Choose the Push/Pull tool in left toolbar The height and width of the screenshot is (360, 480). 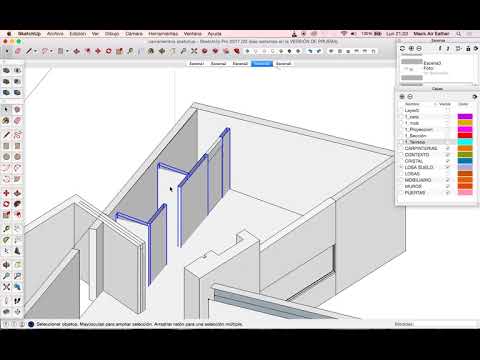pos(17,193)
